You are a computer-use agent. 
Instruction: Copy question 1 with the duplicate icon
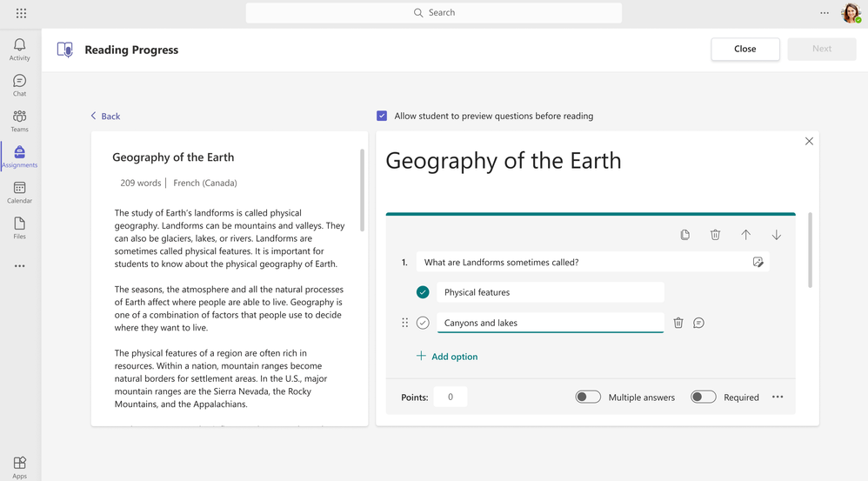point(684,235)
